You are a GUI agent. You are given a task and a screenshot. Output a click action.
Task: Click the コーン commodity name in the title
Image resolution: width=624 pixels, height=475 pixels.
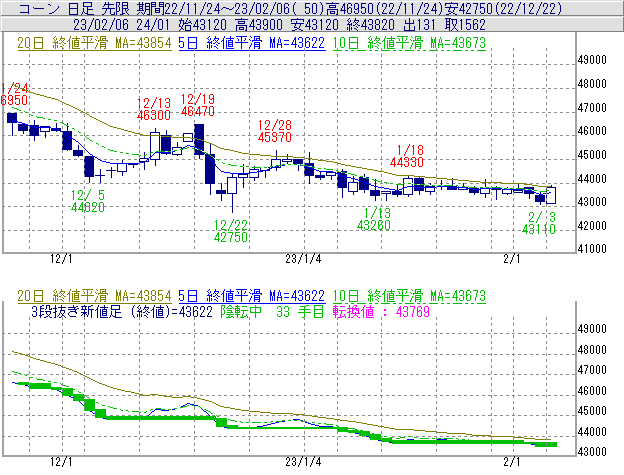pyautogui.click(x=39, y=8)
